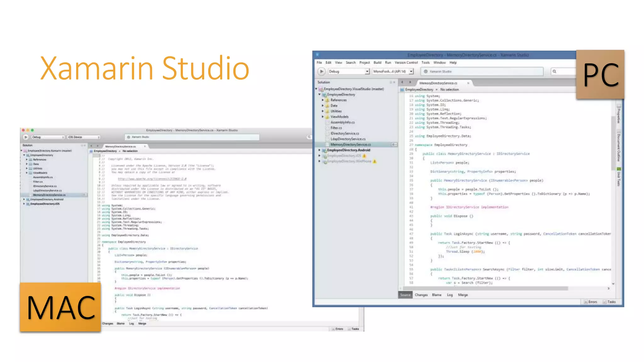The image size is (644, 362).
Task: Switch to Source view tab in PC editor
Action: point(405,295)
